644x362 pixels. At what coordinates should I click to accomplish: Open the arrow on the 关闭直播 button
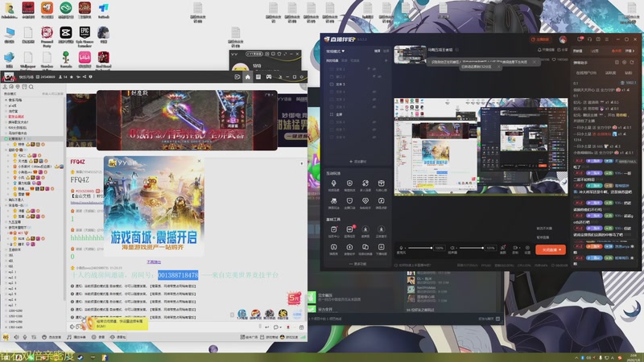pyautogui.click(x=560, y=249)
